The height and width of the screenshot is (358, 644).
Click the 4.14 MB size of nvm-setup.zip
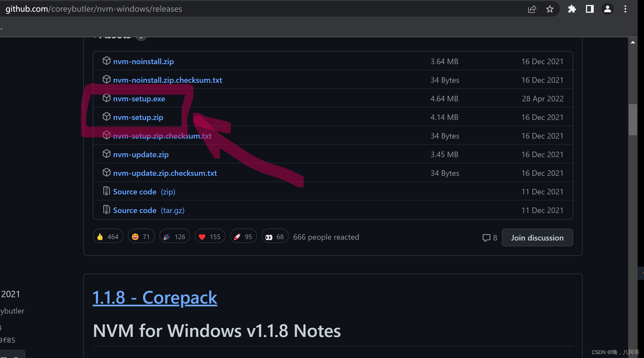click(444, 117)
